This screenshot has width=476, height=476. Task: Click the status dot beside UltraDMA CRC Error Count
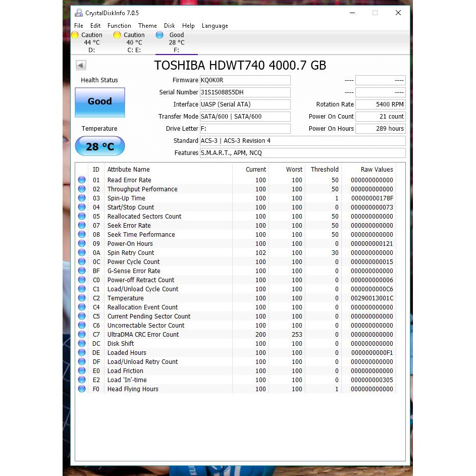(81, 334)
